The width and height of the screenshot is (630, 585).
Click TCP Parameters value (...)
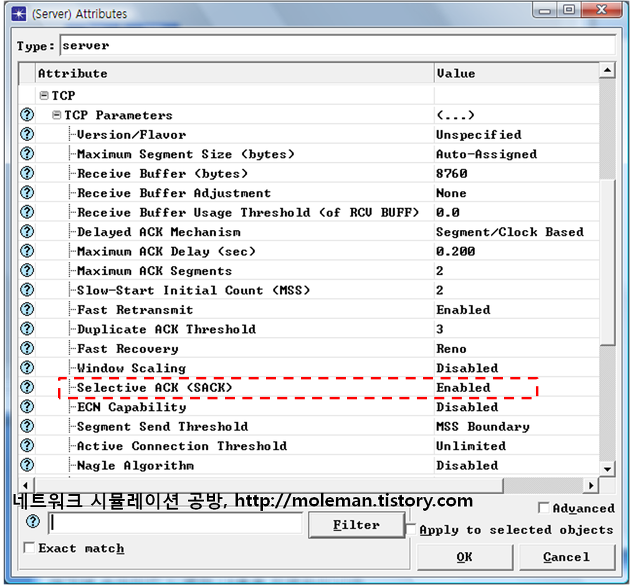455,116
